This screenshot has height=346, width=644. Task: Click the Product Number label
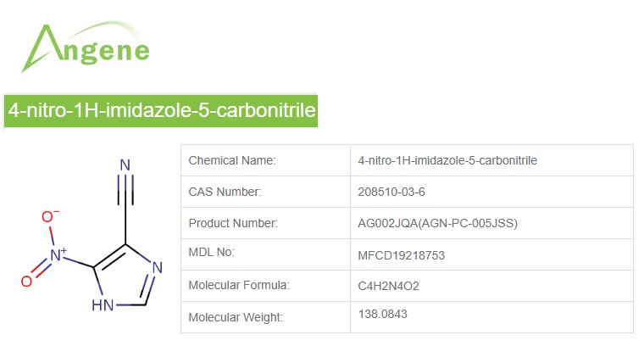tap(233, 223)
